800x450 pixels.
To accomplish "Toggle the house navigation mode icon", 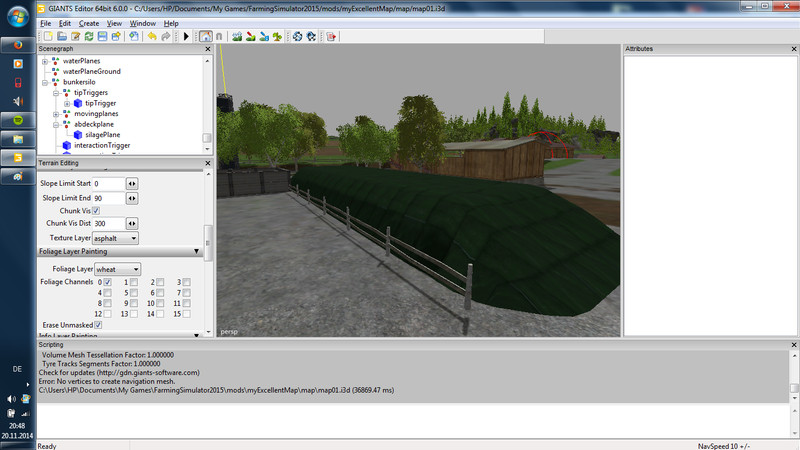I will pyautogui.click(x=206, y=36).
